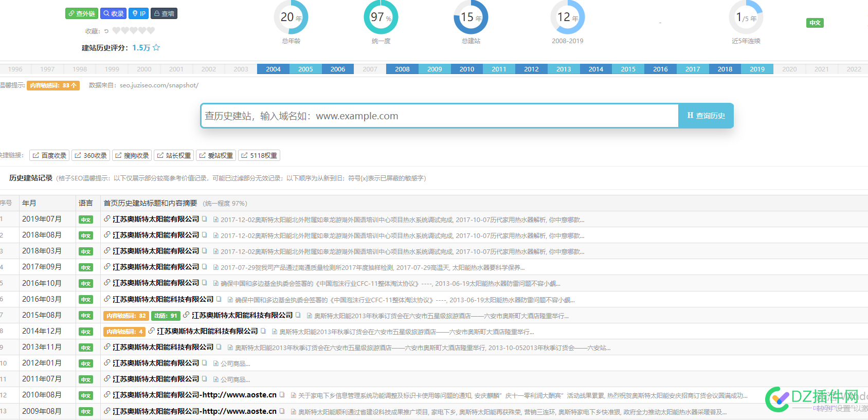Click the copy icon in the 2016年03月 row
The image size is (868, 420).
(x=219, y=299)
